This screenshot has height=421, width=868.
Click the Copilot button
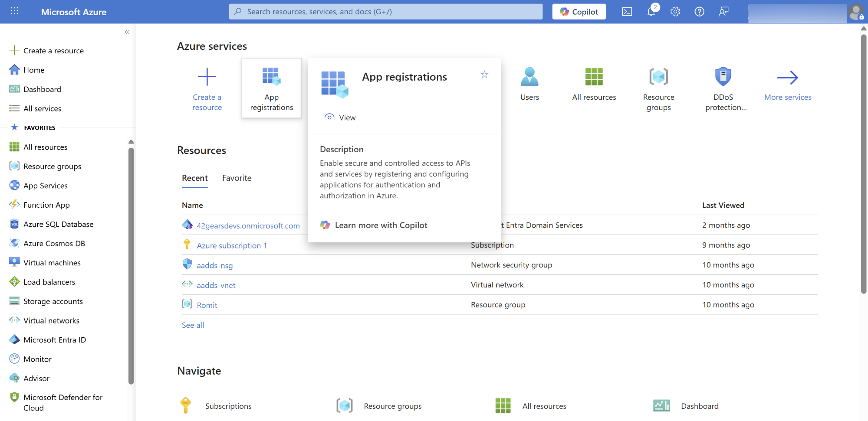click(579, 12)
